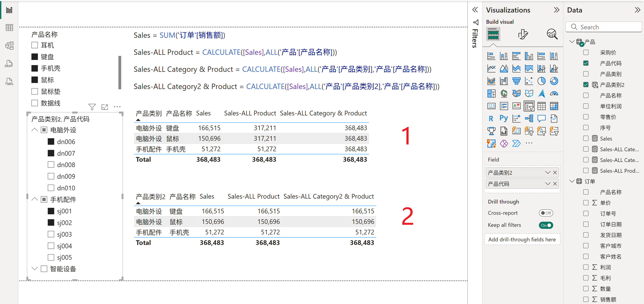Toggle the Keep all filters switch
644x304 pixels.
point(546,225)
